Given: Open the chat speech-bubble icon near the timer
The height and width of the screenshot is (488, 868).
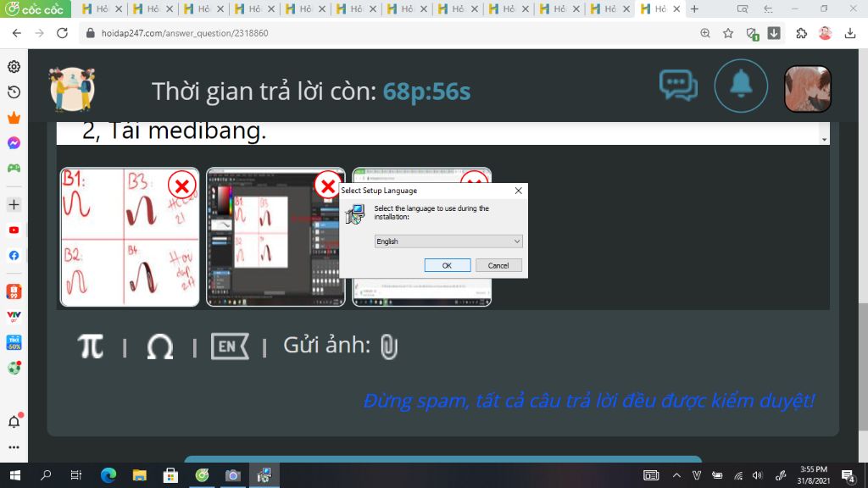Looking at the screenshot, I should coord(677,85).
